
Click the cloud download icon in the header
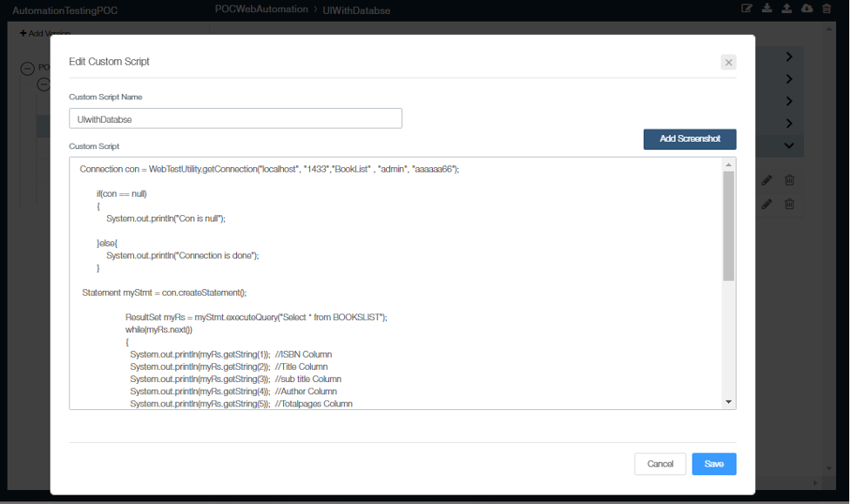pyautogui.click(x=807, y=8)
